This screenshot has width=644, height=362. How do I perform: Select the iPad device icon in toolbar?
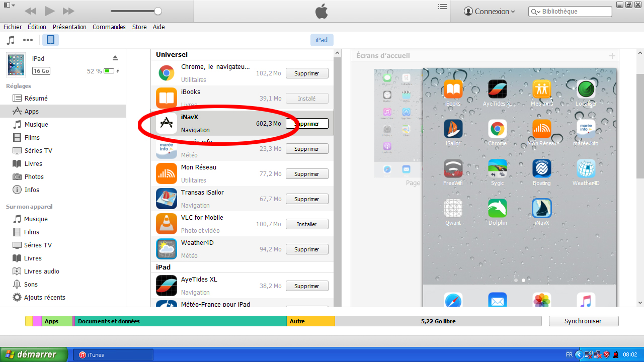[50, 40]
